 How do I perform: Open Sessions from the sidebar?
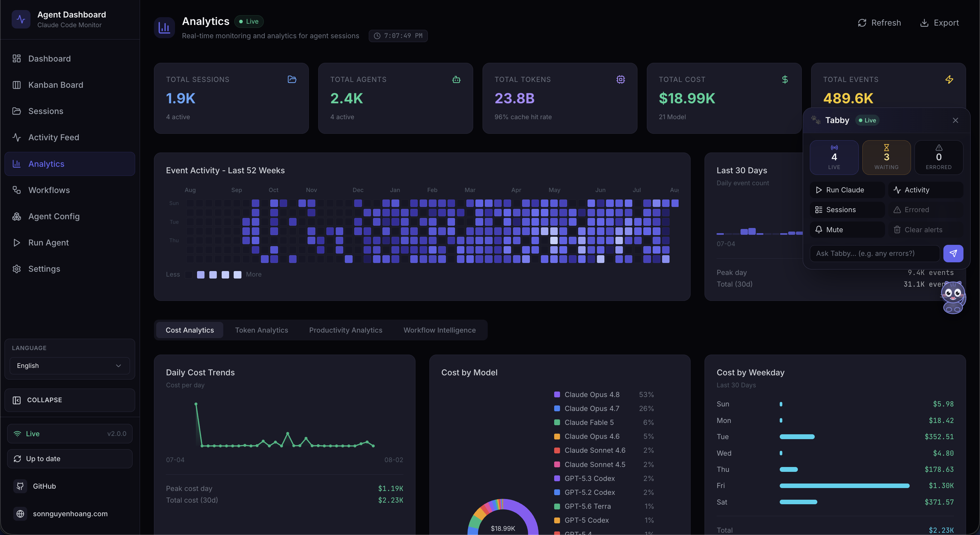70,111
